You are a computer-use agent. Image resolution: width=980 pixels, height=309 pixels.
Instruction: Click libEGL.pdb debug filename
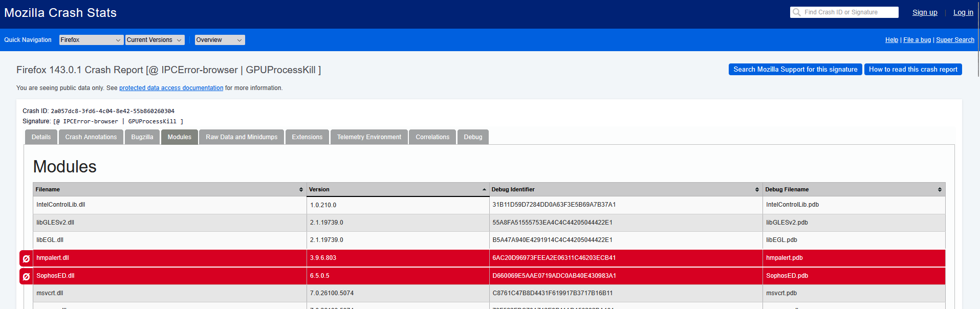point(781,240)
